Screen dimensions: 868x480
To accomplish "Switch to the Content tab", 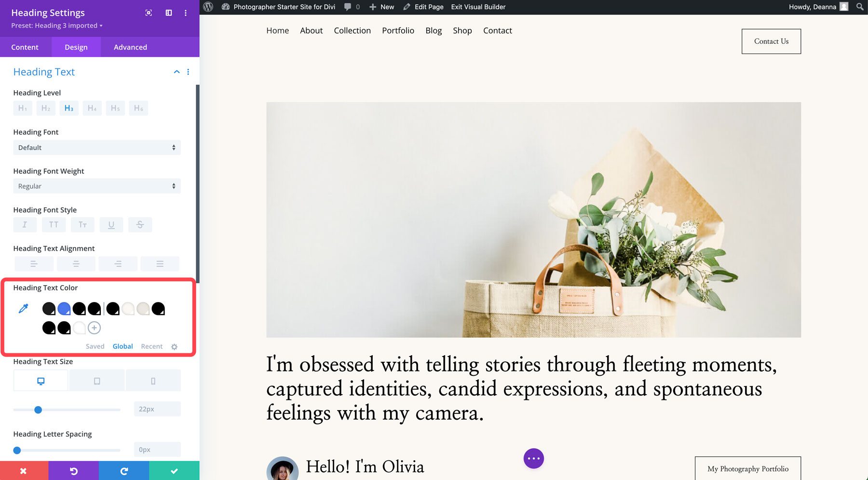I will pos(25,47).
